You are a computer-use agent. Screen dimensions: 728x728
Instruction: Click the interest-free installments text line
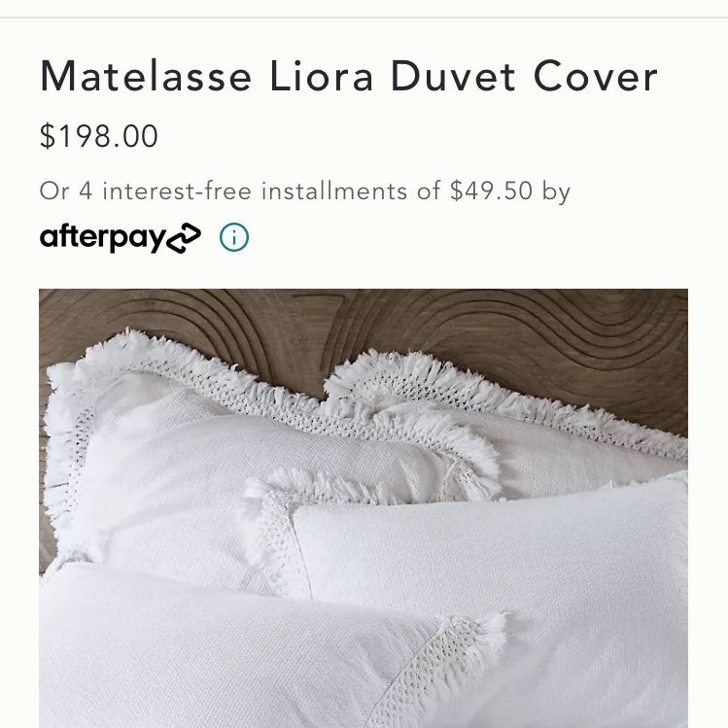305,191
